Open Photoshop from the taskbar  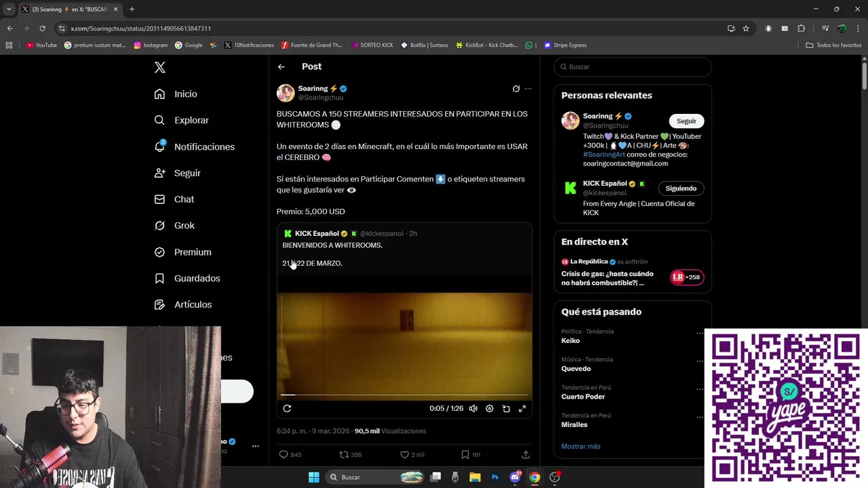pos(495,477)
